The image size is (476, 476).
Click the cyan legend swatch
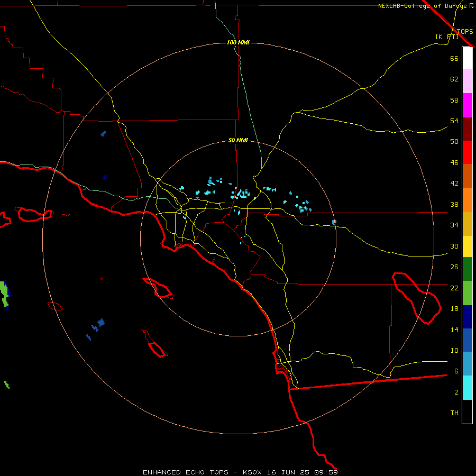pos(467,388)
